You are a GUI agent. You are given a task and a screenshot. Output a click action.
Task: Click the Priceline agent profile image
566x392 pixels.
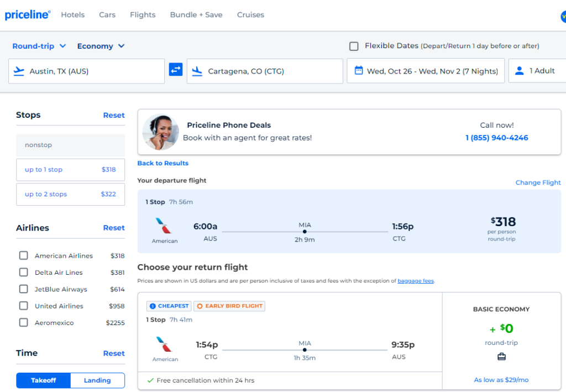click(160, 132)
